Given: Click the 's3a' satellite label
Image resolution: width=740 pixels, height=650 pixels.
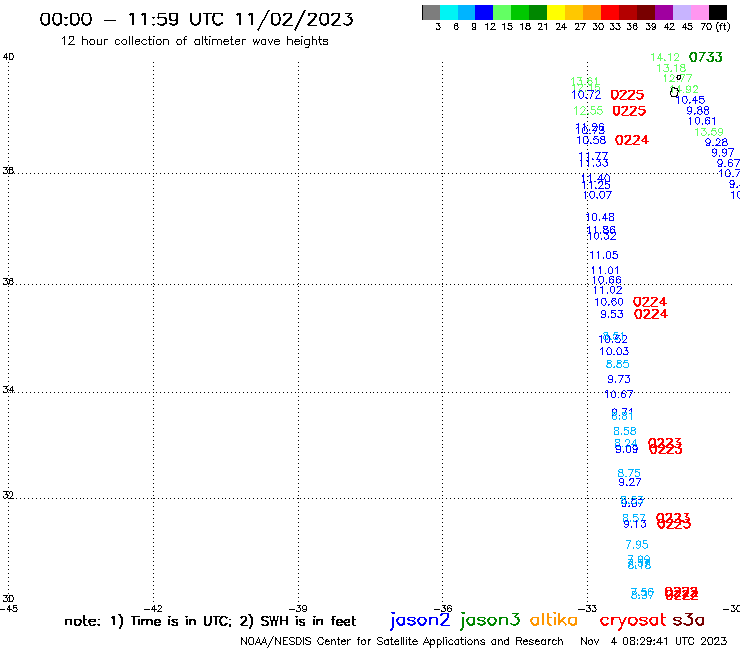Looking at the screenshot, I should point(688,620).
